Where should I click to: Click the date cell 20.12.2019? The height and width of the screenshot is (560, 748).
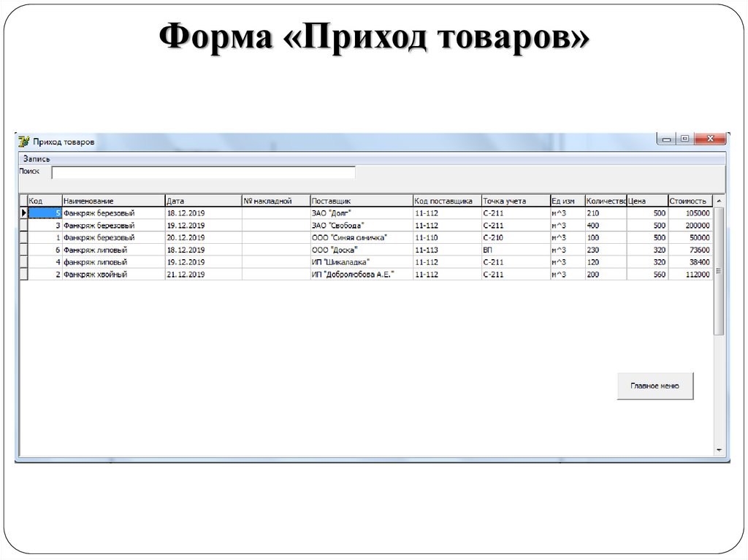pyautogui.click(x=204, y=237)
